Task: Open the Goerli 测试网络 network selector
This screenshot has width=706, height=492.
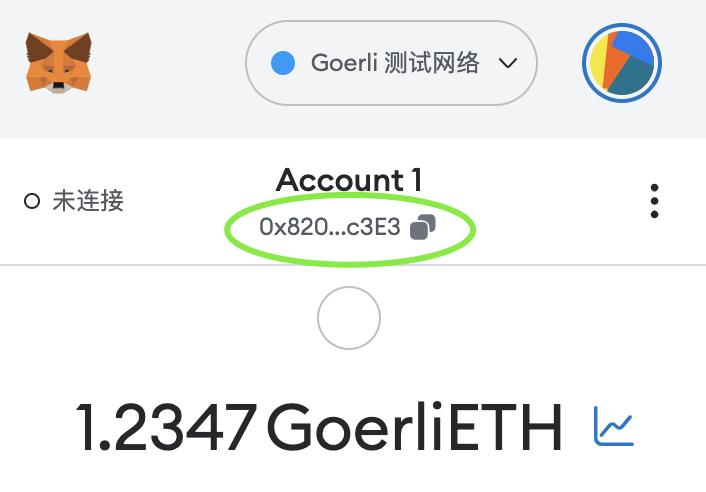Action: pyautogui.click(x=391, y=63)
